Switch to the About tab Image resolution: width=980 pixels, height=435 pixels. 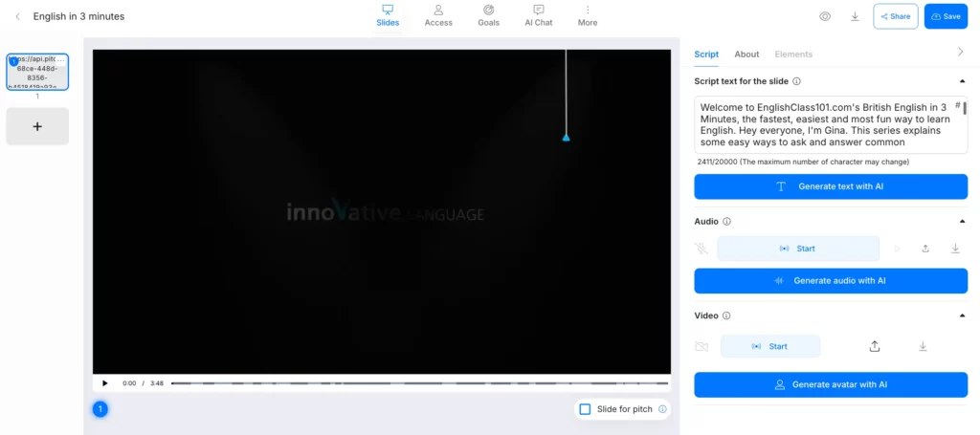pyautogui.click(x=746, y=54)
